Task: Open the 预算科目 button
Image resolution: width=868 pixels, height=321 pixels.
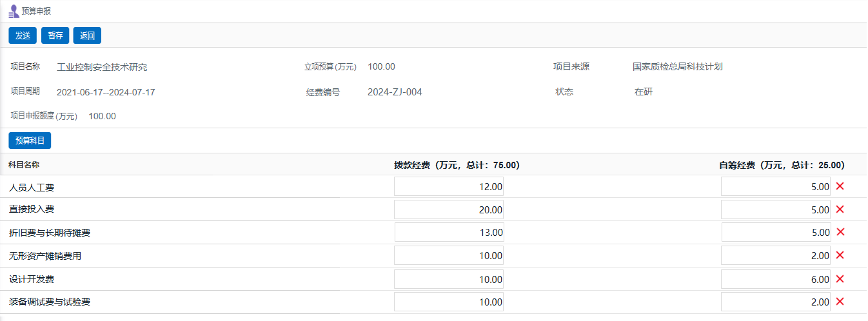Action: pos(30,141)
